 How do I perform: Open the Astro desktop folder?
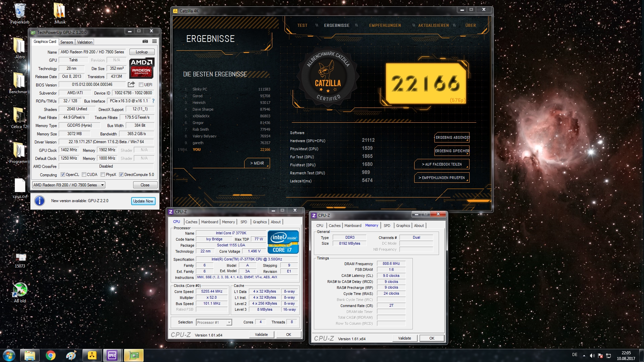(19, 48)
